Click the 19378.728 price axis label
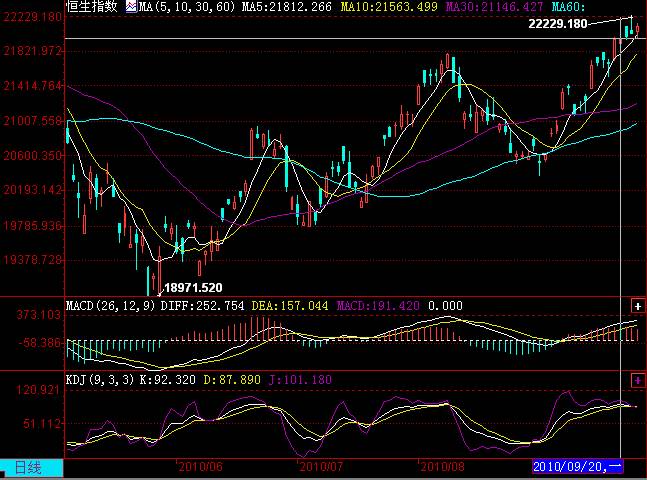Viewport: 647px width, 480px height. pyautogui.click(x=33, y=260)
